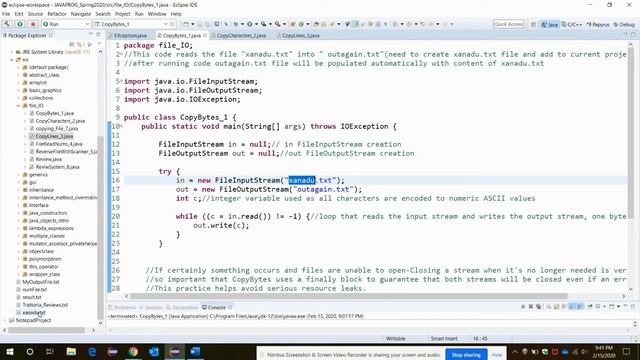Switch to the CopyLines_3.java editor tab
Screen dimensions: 640x360
pos(300,36)
